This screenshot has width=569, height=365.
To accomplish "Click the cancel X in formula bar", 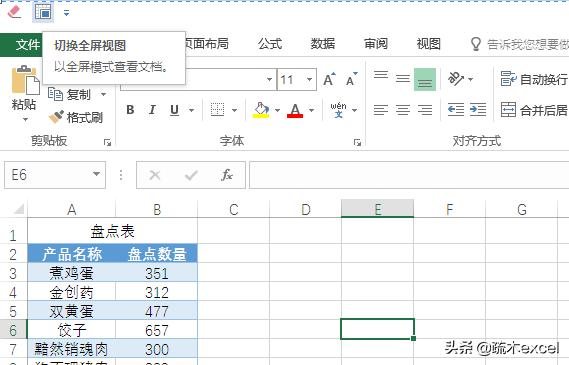I will [x=155, y=175].
